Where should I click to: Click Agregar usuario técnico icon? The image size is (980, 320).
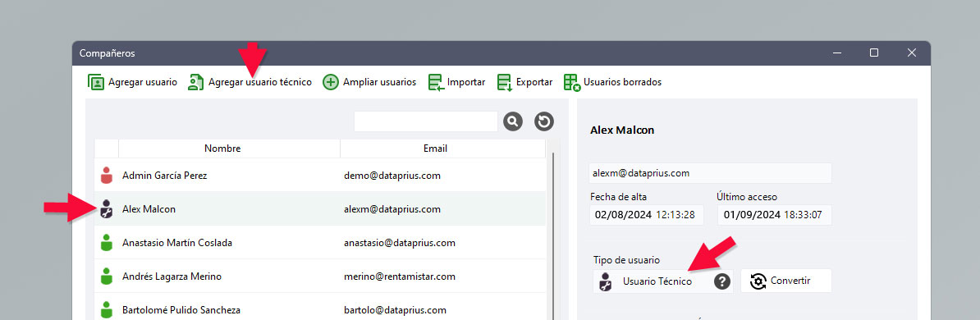point(196,82)
